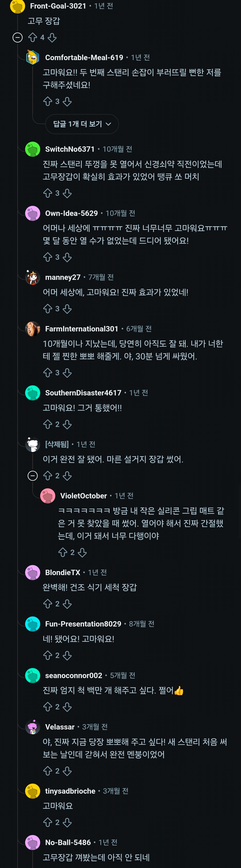Open BlondieTX's profile link

63,573
